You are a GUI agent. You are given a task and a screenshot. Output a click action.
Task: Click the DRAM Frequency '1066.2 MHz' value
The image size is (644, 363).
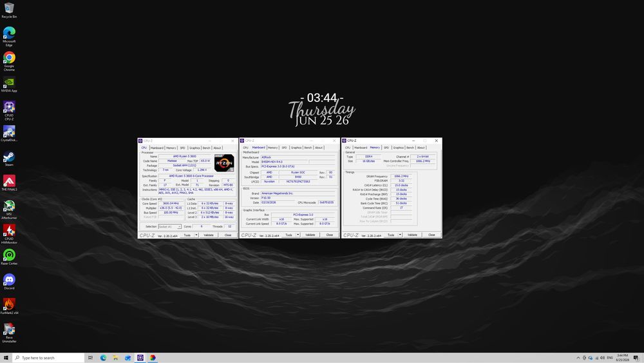(401, 176)
